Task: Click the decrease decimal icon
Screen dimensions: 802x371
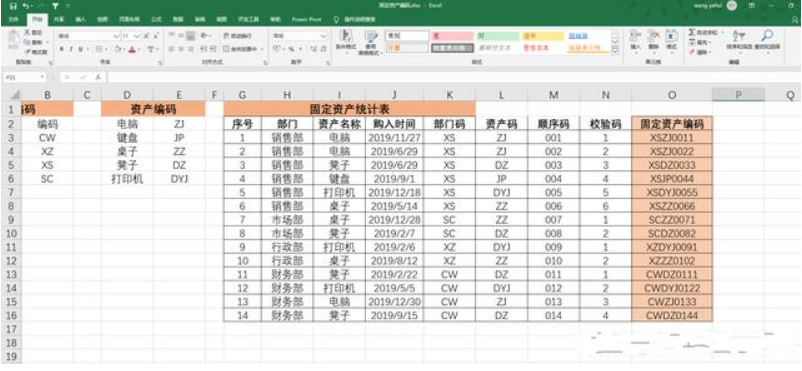Action: [x=323, y=49]
